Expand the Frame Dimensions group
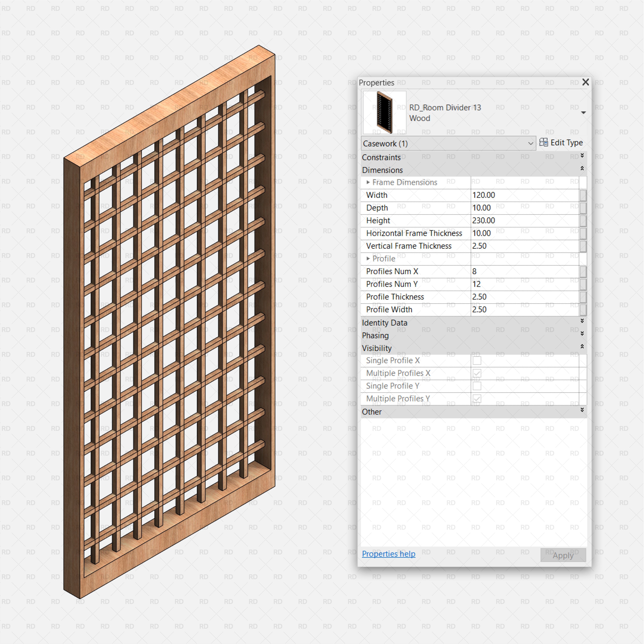The image size is (644, 644). [368, 182]
